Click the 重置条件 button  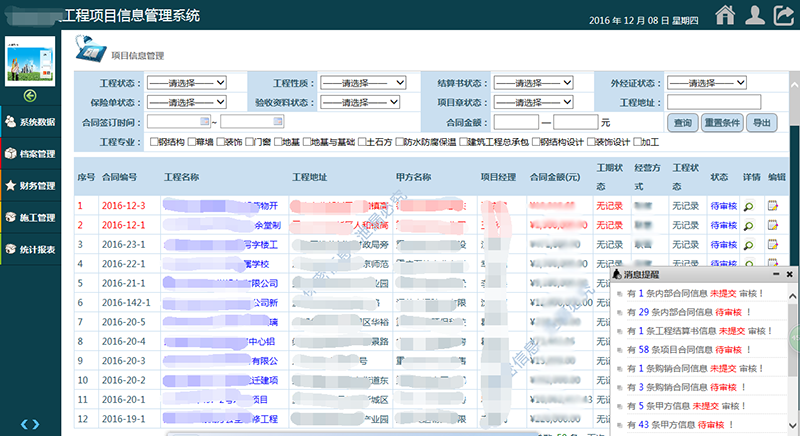(x=722, y=122)
